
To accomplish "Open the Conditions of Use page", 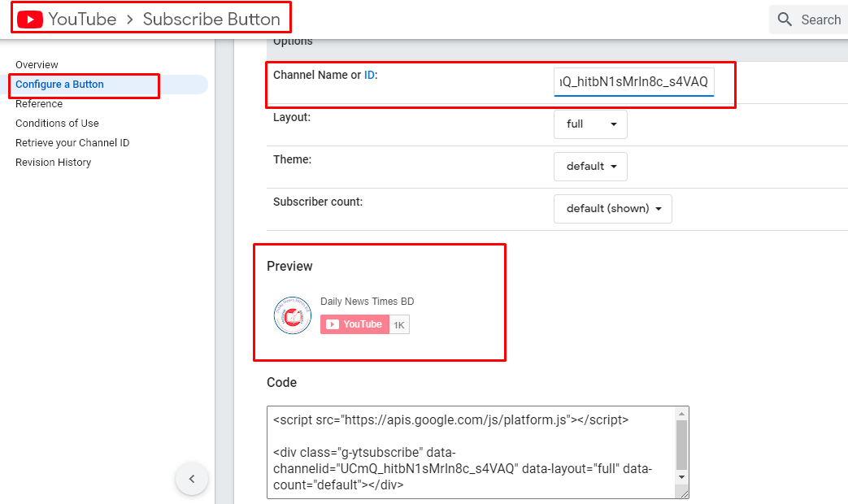I will tap(57, 123).
